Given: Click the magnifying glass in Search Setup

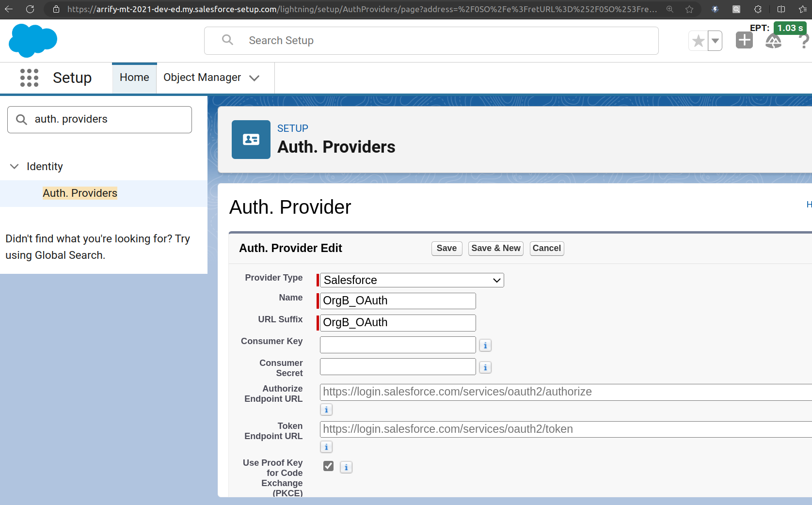Looking at the screenshot, I should 227,40.
